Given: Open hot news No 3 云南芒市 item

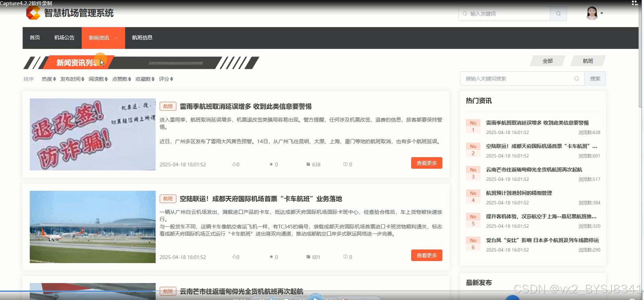Looking at the screenshot, I should tap(534, 170).
